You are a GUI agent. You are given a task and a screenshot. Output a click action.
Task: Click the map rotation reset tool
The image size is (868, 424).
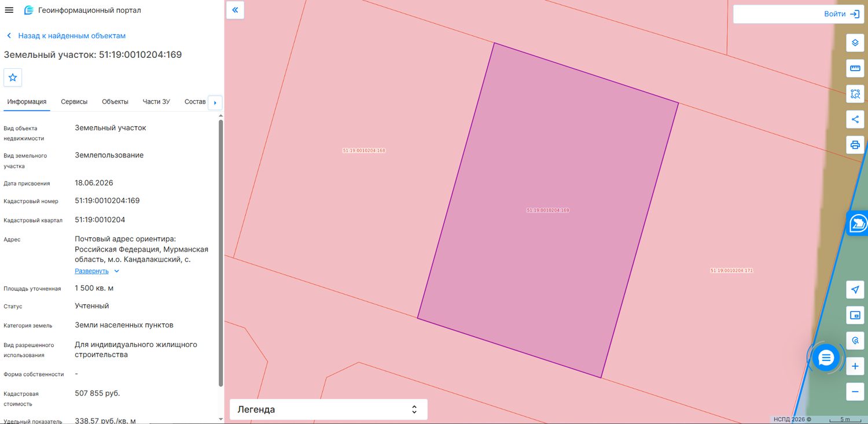[x=855, y=341]
